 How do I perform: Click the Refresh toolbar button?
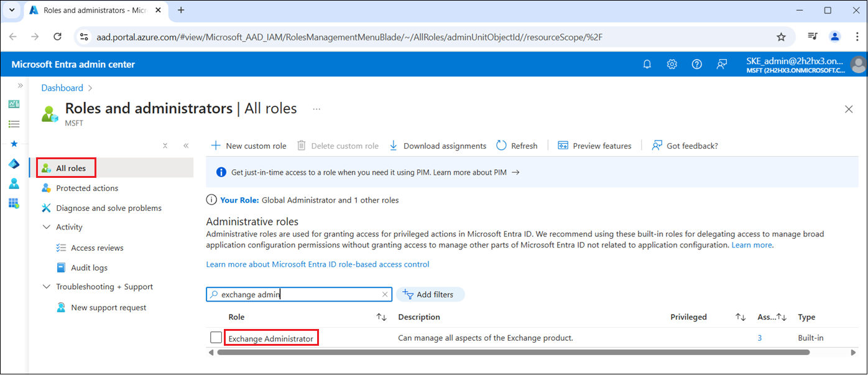click(x=517, y=146)
